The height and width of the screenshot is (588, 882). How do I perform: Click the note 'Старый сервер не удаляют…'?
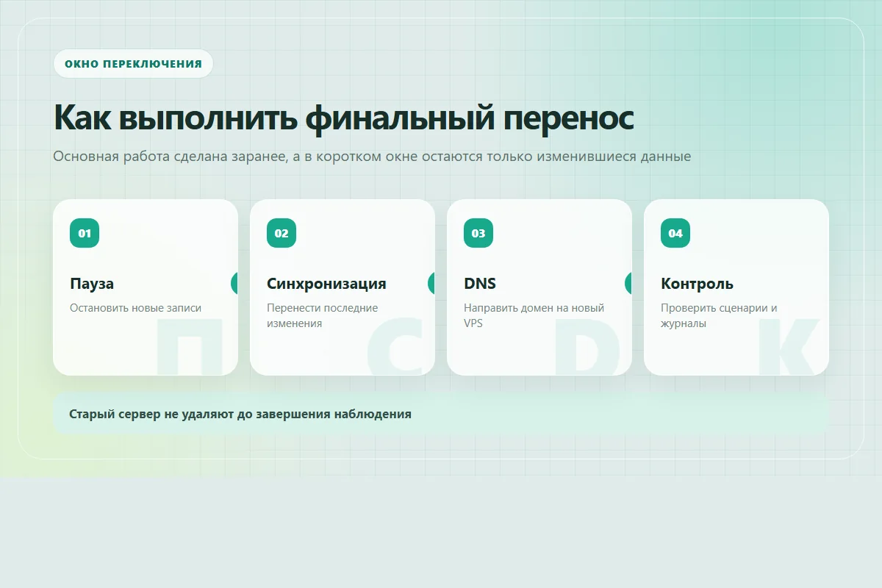pyautogui.click(x=441, y=414)
